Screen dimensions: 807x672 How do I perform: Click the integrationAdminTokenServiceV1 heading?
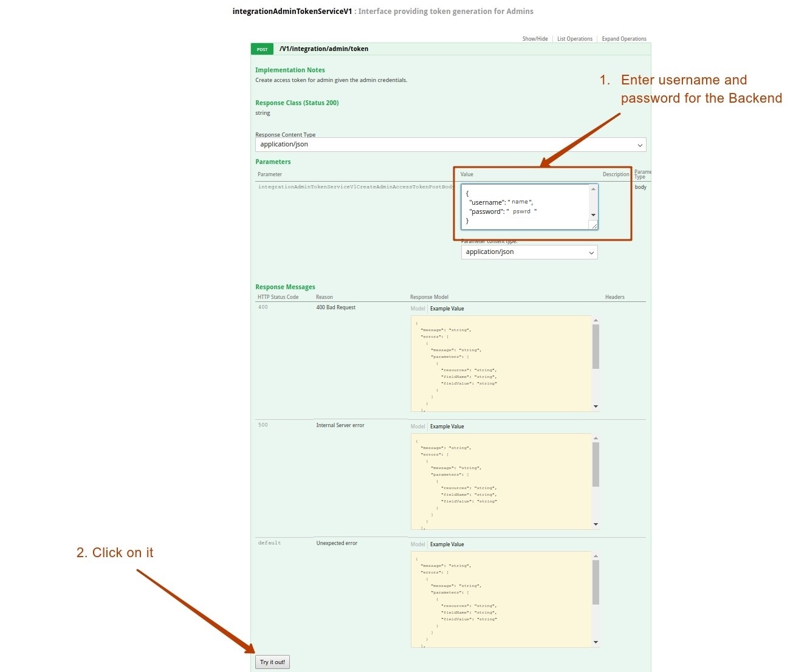pyautogui.click(x=292, y=12)
